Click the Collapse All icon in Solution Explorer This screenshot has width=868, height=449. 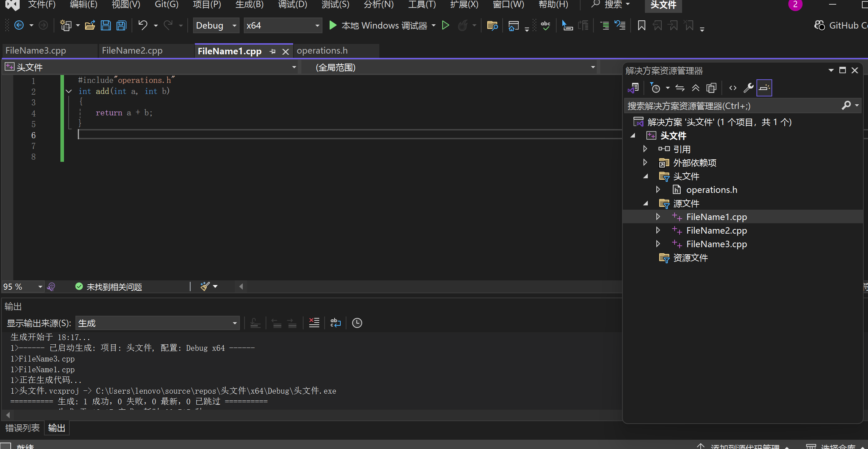click(x=695, y=88)
